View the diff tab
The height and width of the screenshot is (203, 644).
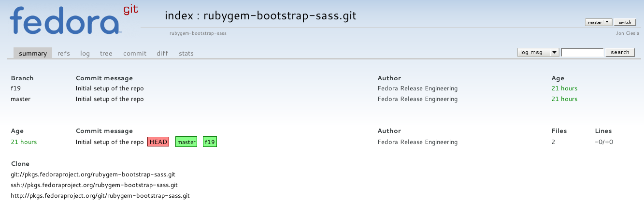pos(162,54)
